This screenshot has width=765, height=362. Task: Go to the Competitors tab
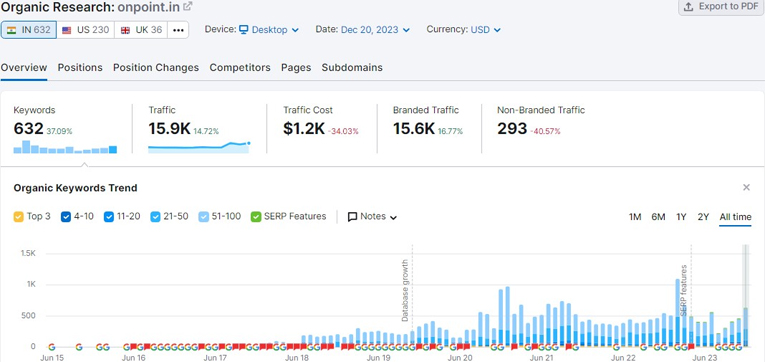[x=240, y=68]
